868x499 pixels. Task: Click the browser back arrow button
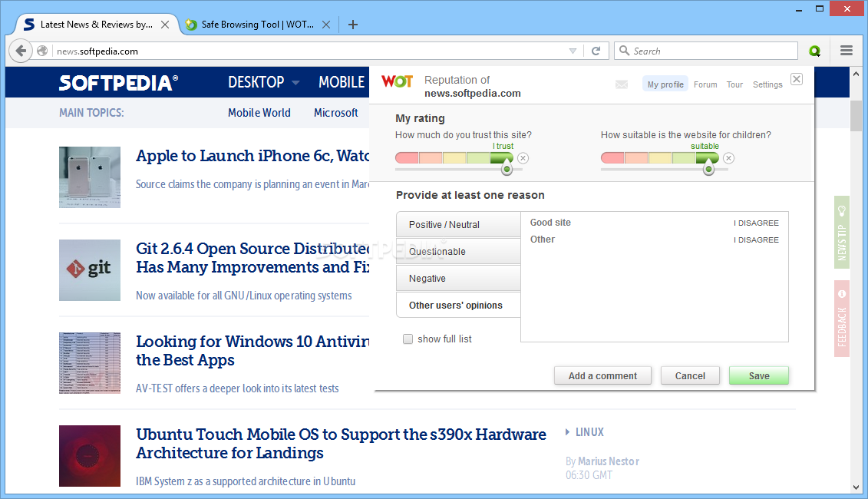21,51
